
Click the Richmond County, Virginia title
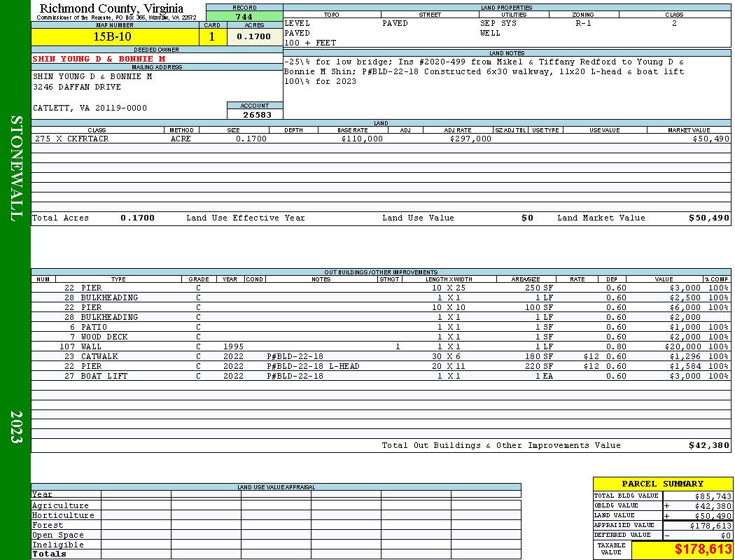tap(111, 8)
